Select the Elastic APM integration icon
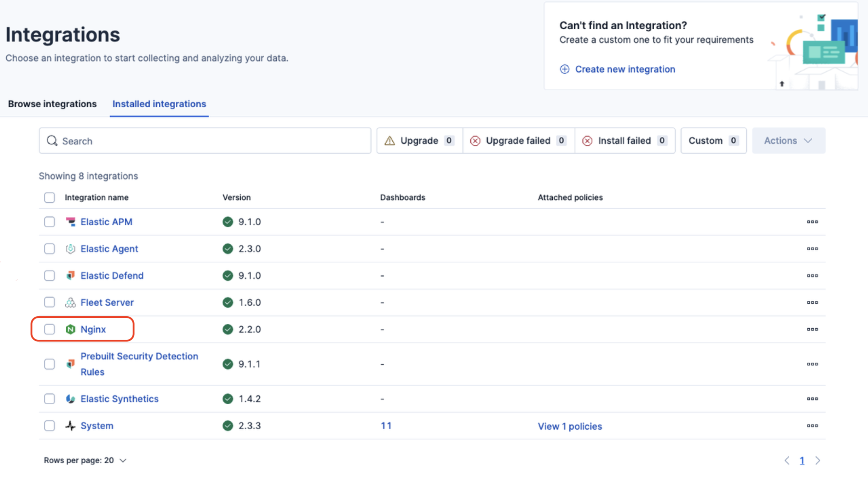Screen dimensions: 868x483 pyautogui.click(x=70, y=222)
